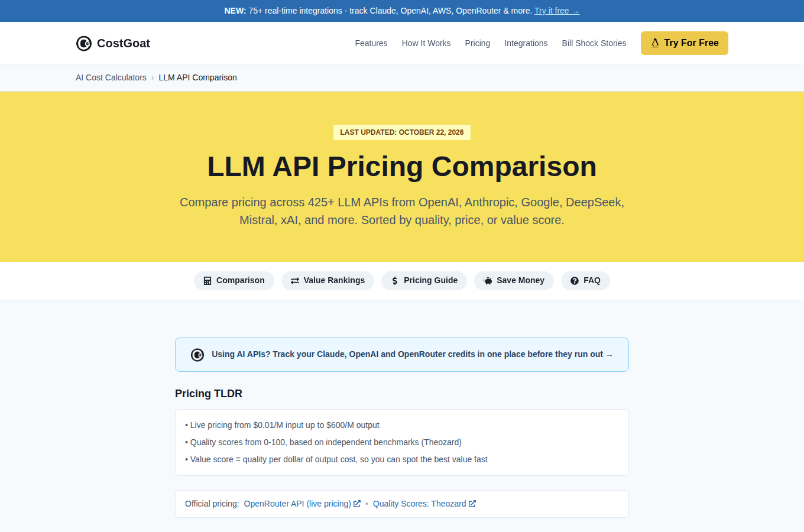The height and width of the screenshot is (532, 804).
Task: Click the calculator icon on Comparison pill
Action: (x=208, y=281)
